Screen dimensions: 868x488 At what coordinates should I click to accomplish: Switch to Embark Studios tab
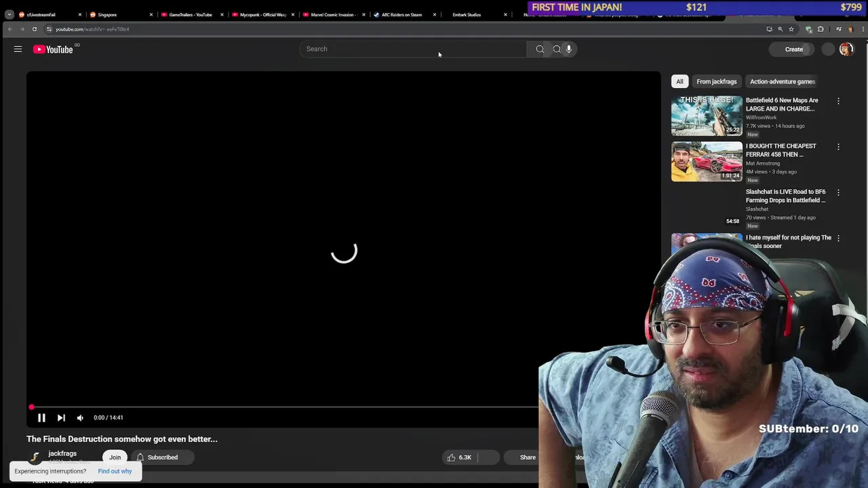(x=471, y=14)
